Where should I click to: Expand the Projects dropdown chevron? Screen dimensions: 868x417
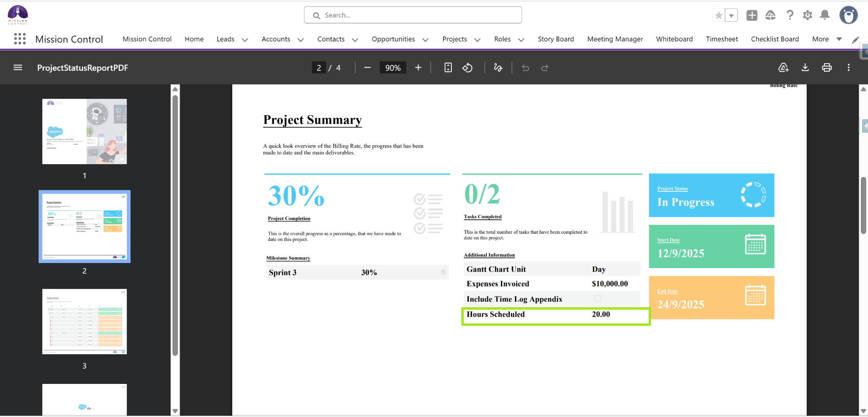click(477, 39)
